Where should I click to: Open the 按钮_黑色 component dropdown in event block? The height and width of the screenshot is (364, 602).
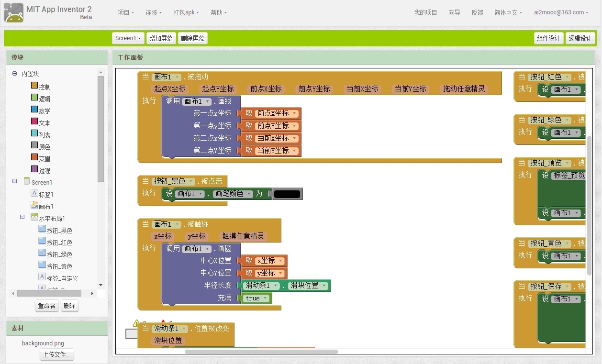(x=174, y=181)
